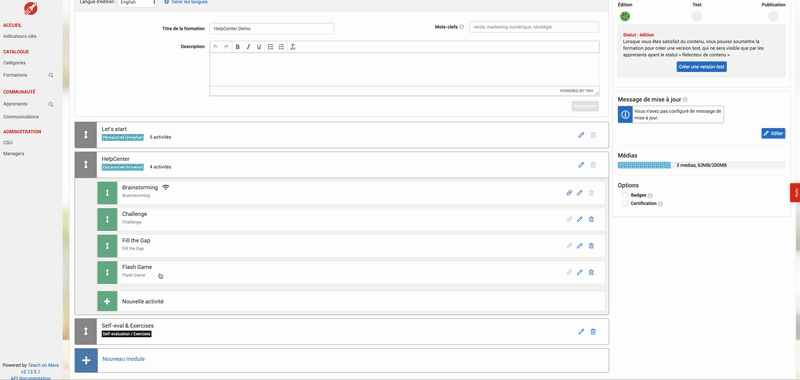This screenshot has width=800, height=380.
Task: Delete the Self-eval & Exercises module
Action: click(593, 332)
